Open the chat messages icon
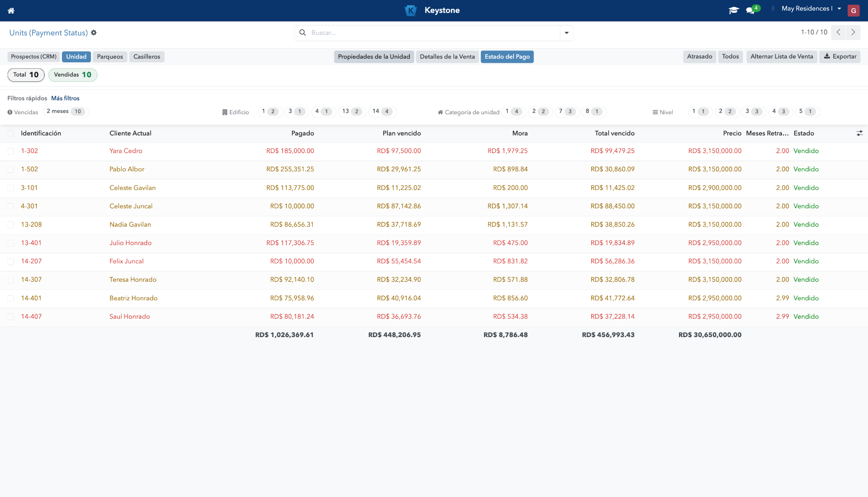The width and height of the screenshot is (868, 497). 750,11
